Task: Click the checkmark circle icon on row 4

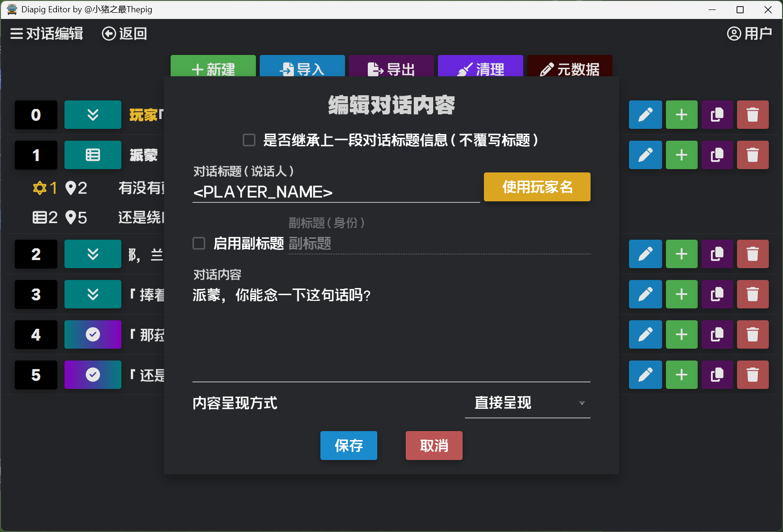Action: (x=93, y=334)
